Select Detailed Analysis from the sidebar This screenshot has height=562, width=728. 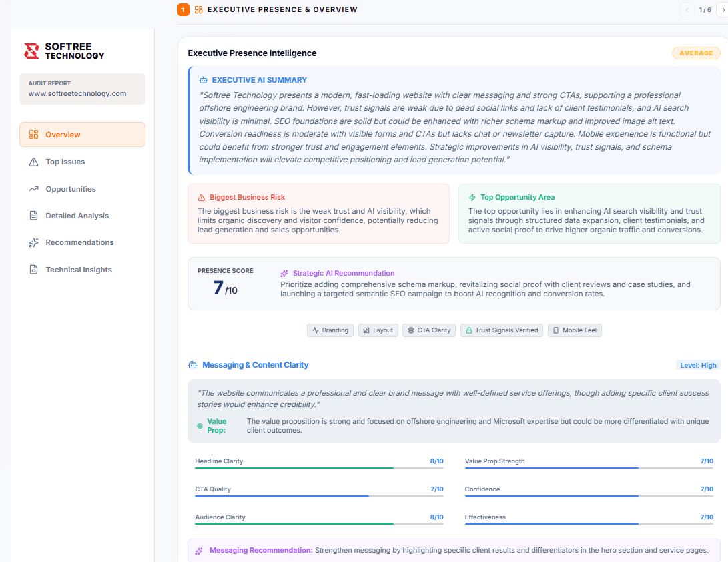[82, 216]
